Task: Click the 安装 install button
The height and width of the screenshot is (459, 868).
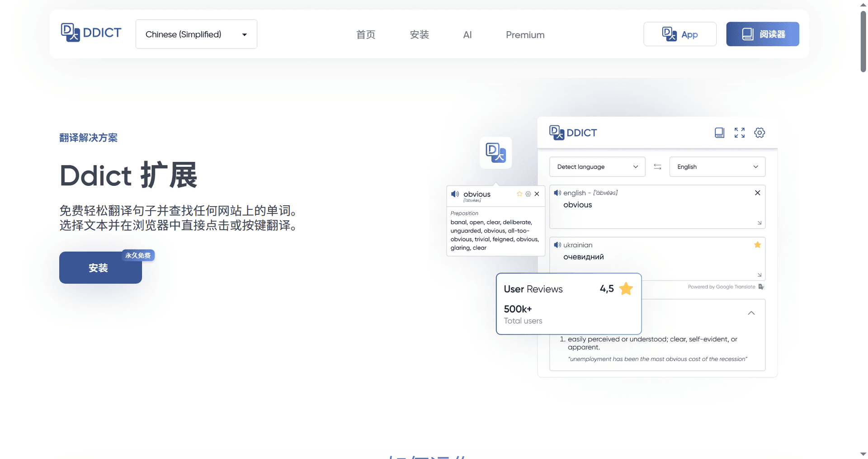Action: pyautogui.click(x=100, y=268)
